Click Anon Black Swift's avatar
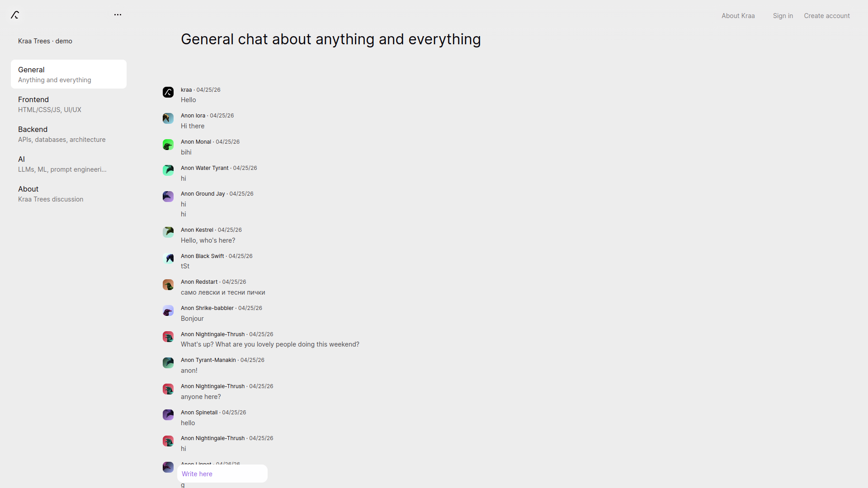 point(168,258)
